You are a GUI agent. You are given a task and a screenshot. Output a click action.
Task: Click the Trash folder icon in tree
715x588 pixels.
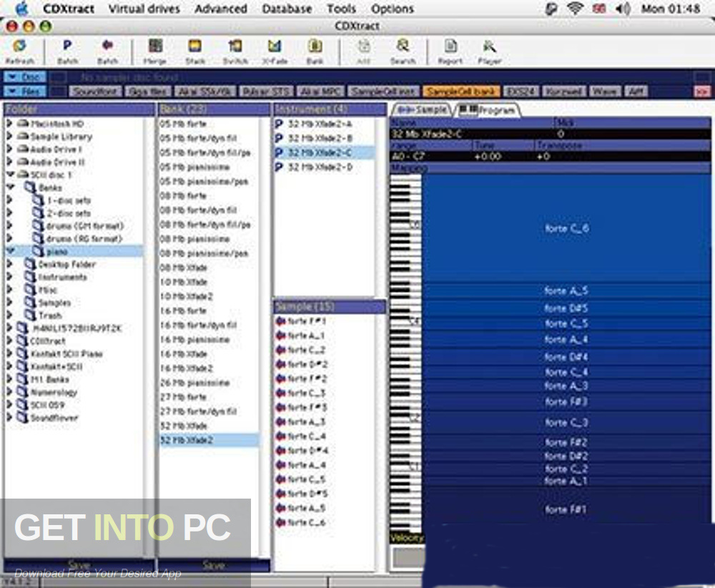pyautogui.click(x=30, y=315)
